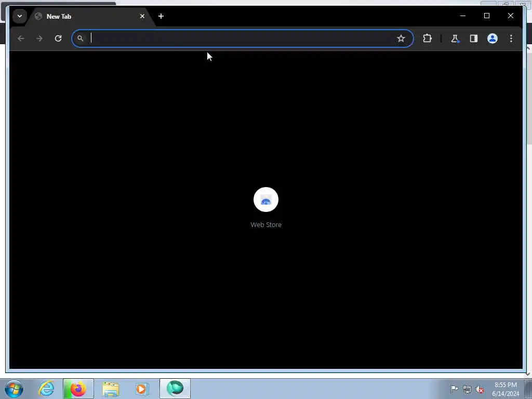This screenshot has height=399, width=532.
Task: Open Action Center flag icon
Action: pyautogui.click(x=454, y=389)
